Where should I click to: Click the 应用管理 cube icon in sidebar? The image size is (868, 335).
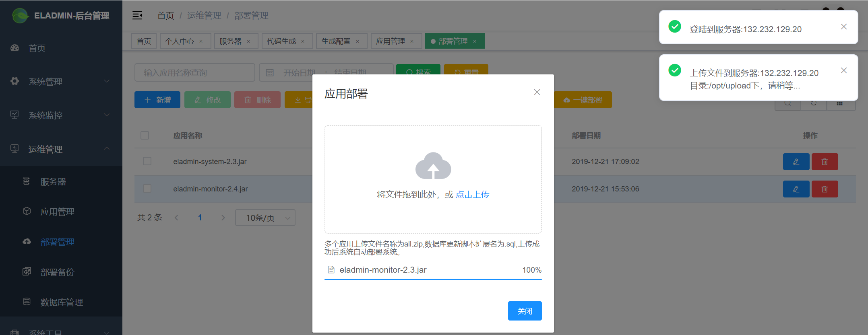tap(27, 211)
